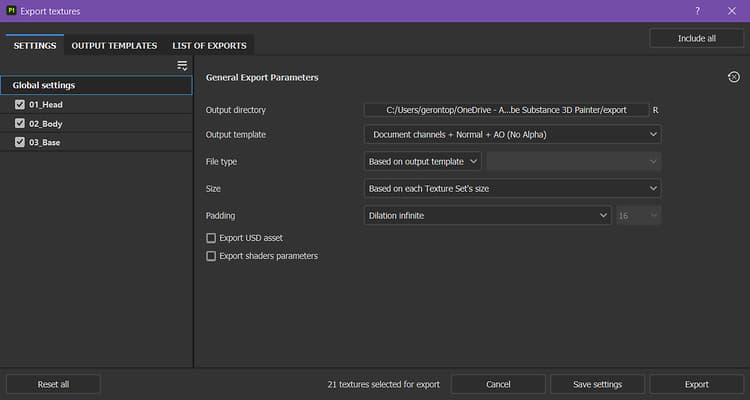This screenshot has width=750, height=400.
Task: Expand the File type dropdown
Action: [x=423, y=161]
